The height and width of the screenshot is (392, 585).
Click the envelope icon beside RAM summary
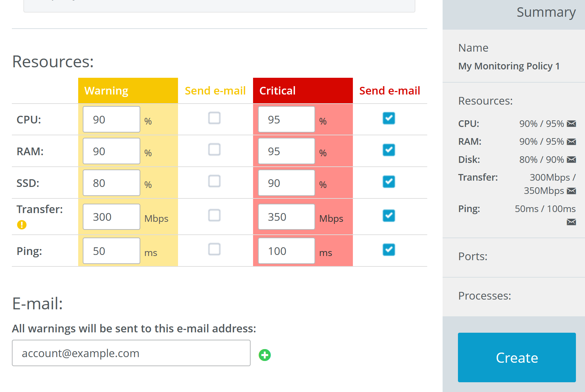pyautogui.click(x=571, y=142)
